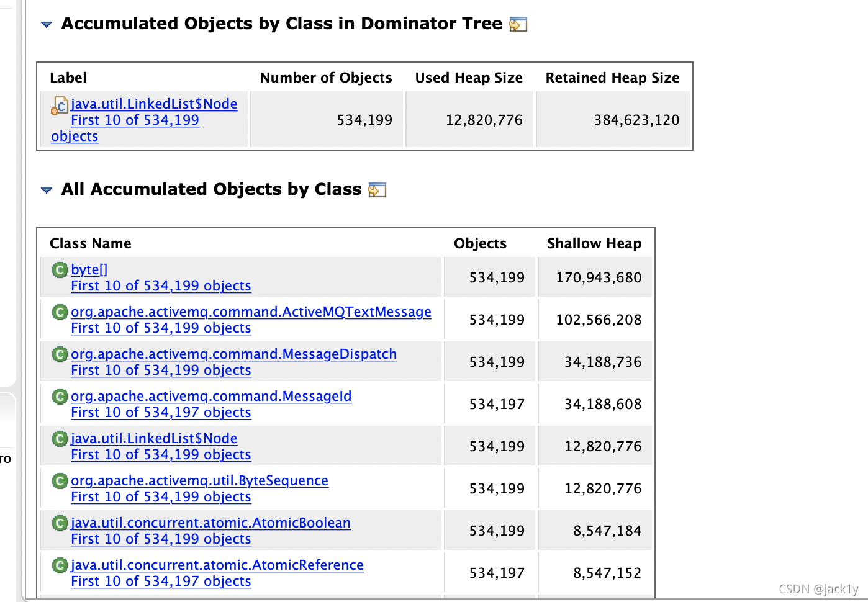
Task: Select the 12,820,776 used heap size value in the Dominator Tree table
Action: (484, 120)
